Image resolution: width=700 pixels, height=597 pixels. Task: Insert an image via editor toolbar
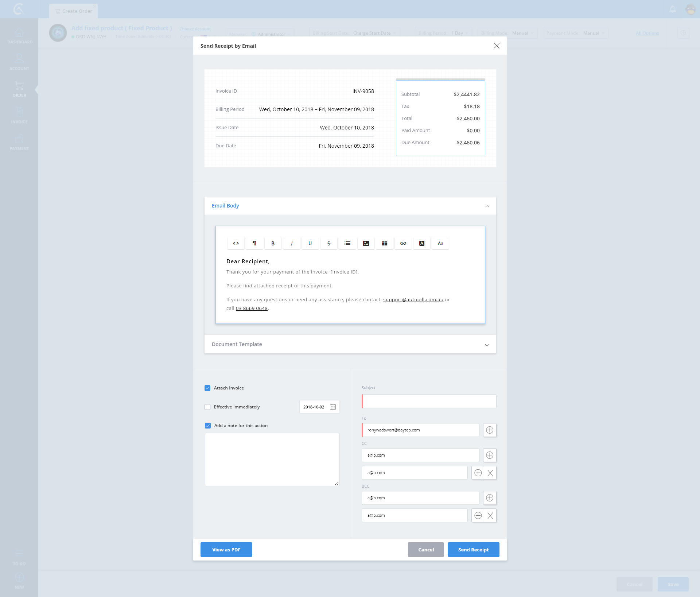(x=366, y=243)
